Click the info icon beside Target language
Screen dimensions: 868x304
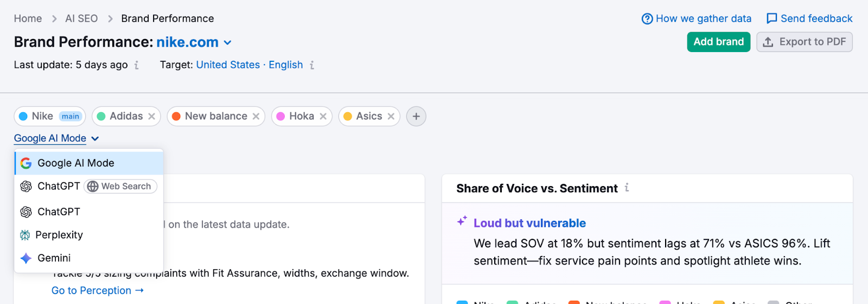tap(312, 65)
